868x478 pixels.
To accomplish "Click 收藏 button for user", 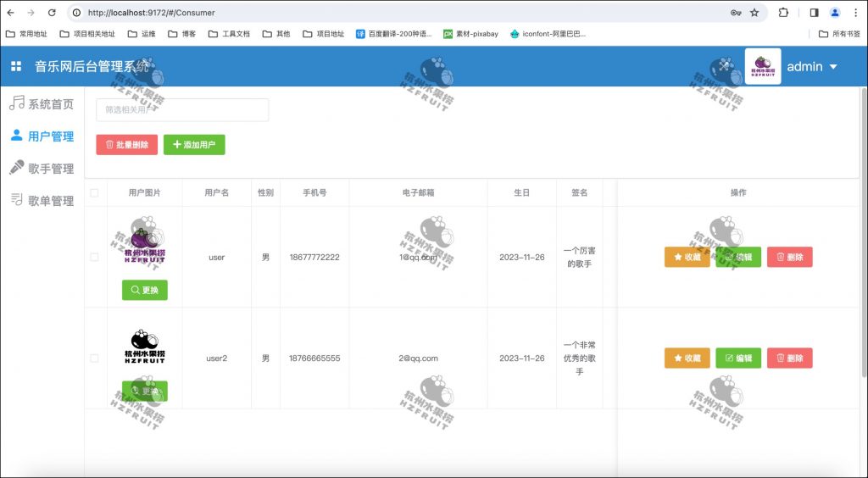I will [x=687, y=258].
